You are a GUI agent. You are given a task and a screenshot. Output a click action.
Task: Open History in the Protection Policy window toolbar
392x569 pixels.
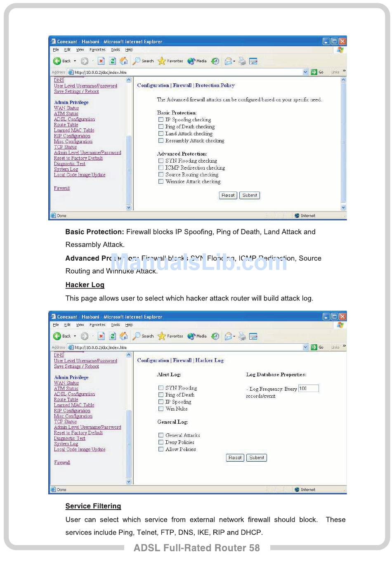215,61
